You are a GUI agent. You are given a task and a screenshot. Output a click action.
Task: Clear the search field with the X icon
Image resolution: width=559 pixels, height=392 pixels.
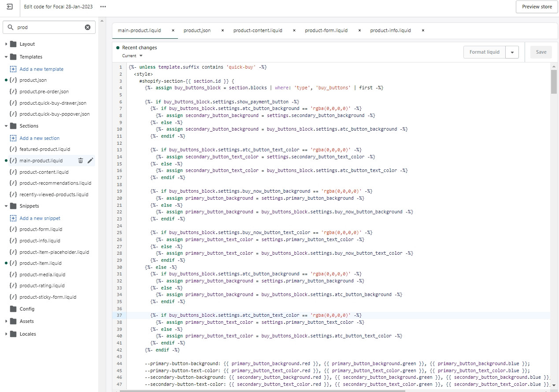(88, 27)
